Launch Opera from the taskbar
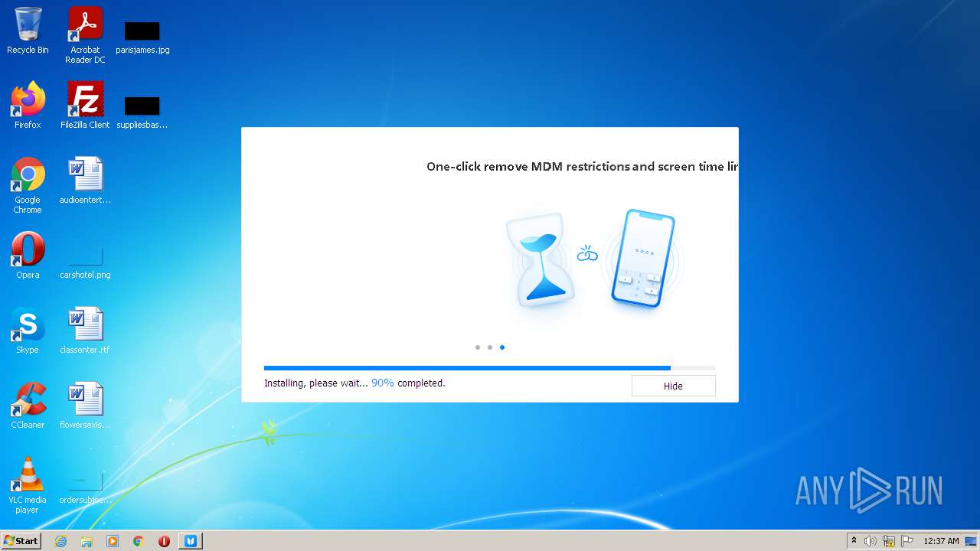 pyautogui.click(x=164, y=541)
